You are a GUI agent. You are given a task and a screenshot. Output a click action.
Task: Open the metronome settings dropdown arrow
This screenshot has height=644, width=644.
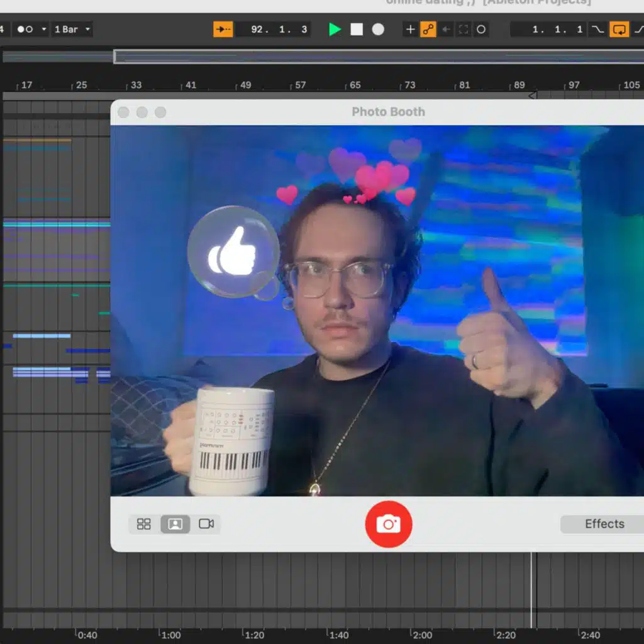click(x=43, y=30)
